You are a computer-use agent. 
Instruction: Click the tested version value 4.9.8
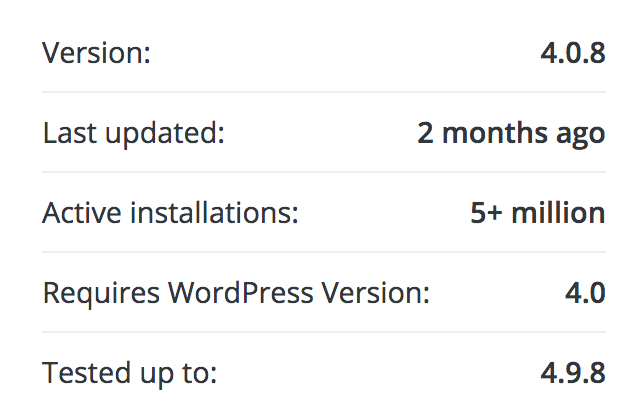coord(572,373)
